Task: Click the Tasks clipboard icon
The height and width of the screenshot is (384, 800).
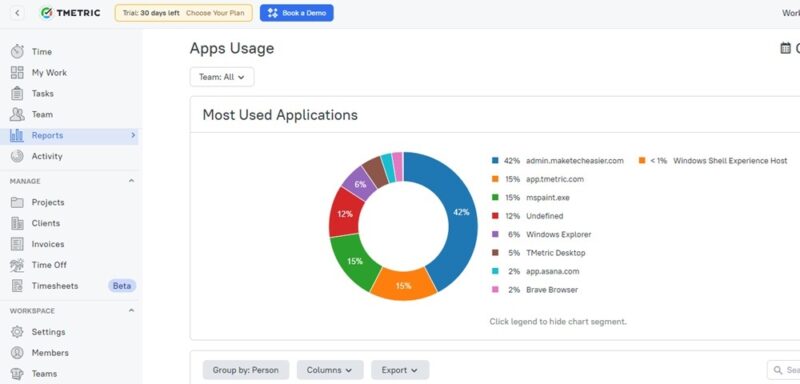Action: click(17, 93)
